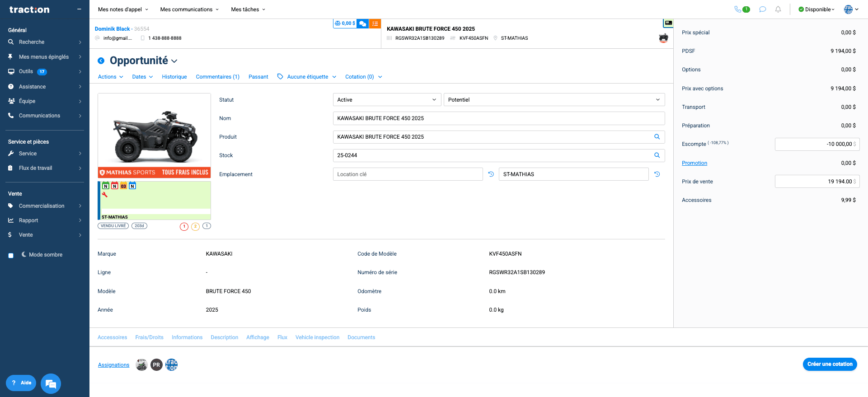
Task: Open the Historique tab
Action: click(174, 77)
